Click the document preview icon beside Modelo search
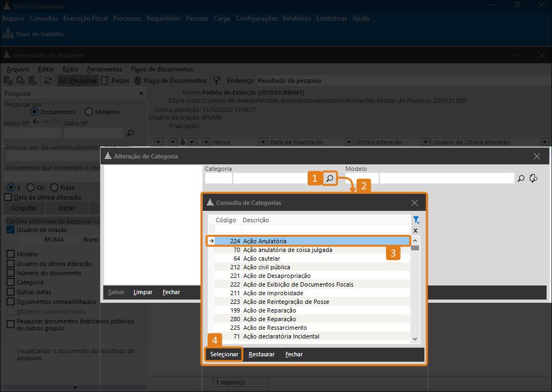The image size is (552, 392). coord(534,178)
